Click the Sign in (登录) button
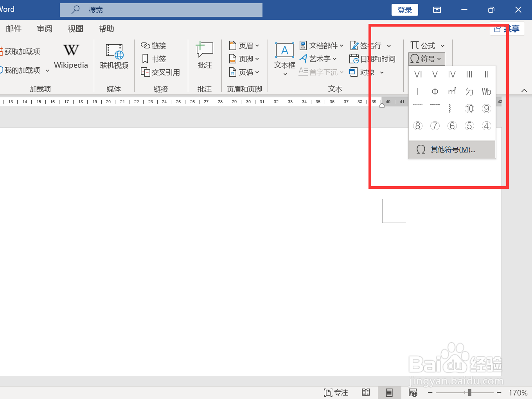This screenshot has height=399, width=532. pos(405,10)
